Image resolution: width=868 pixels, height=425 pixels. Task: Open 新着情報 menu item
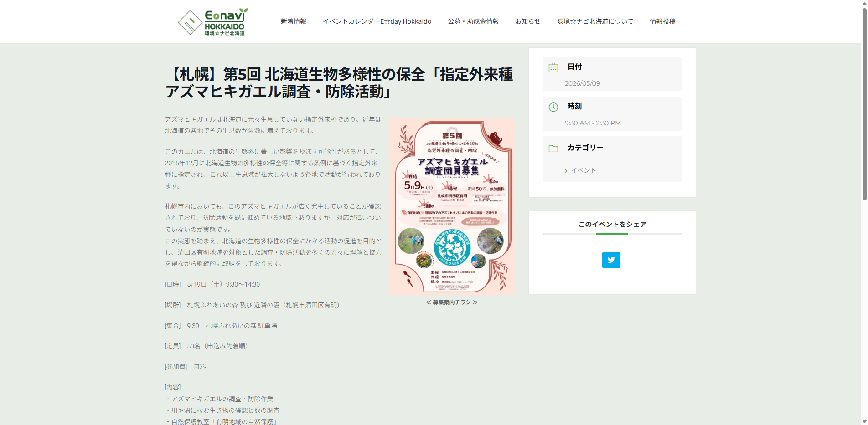294,21
